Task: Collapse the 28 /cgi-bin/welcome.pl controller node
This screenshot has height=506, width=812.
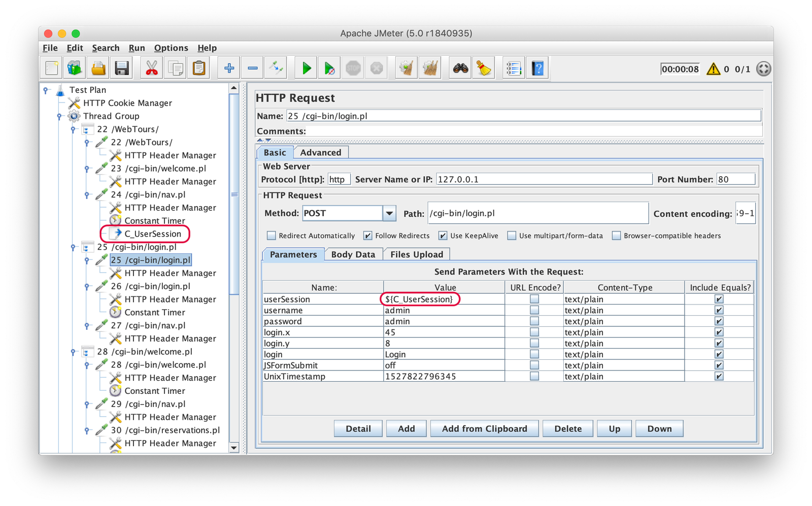Action: pyautogui.click(x=73, y=352)
